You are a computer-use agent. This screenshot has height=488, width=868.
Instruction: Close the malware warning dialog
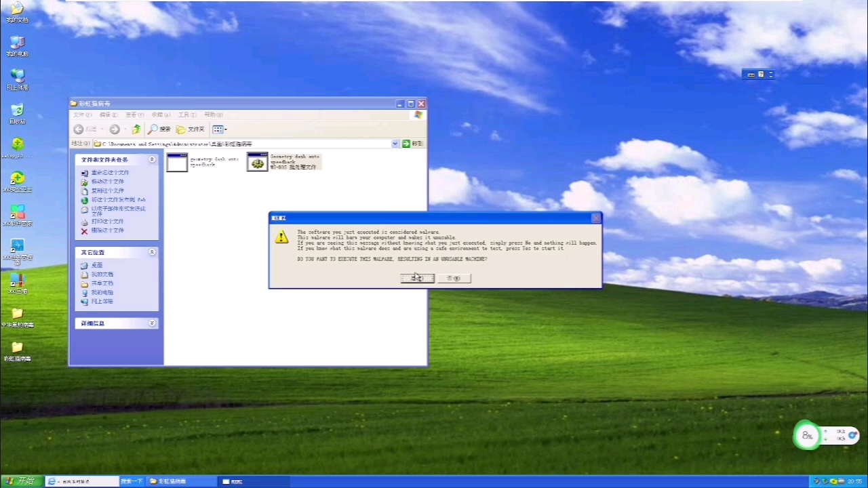595,218
